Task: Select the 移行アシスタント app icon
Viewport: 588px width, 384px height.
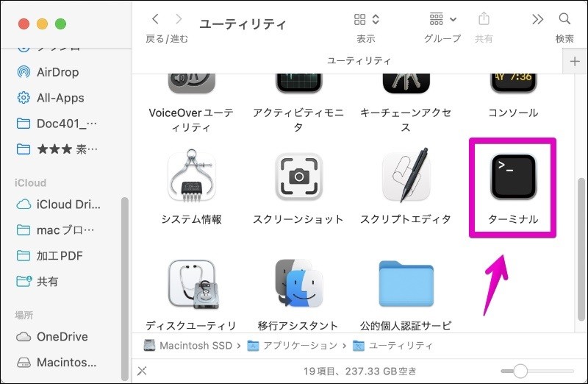Action: click(299, 283)
